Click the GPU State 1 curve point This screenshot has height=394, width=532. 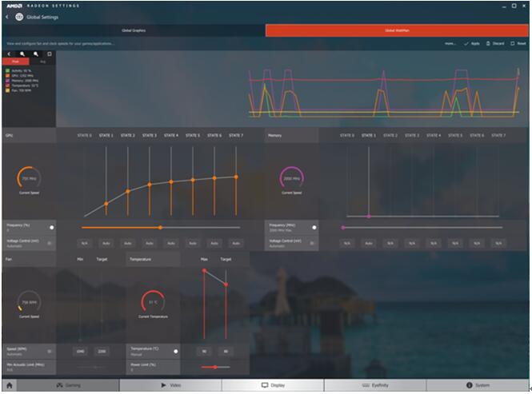point(106,204)
